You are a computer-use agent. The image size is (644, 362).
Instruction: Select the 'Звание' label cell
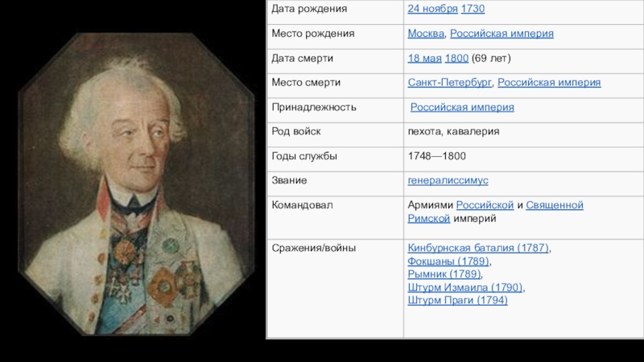pos(335,183)
